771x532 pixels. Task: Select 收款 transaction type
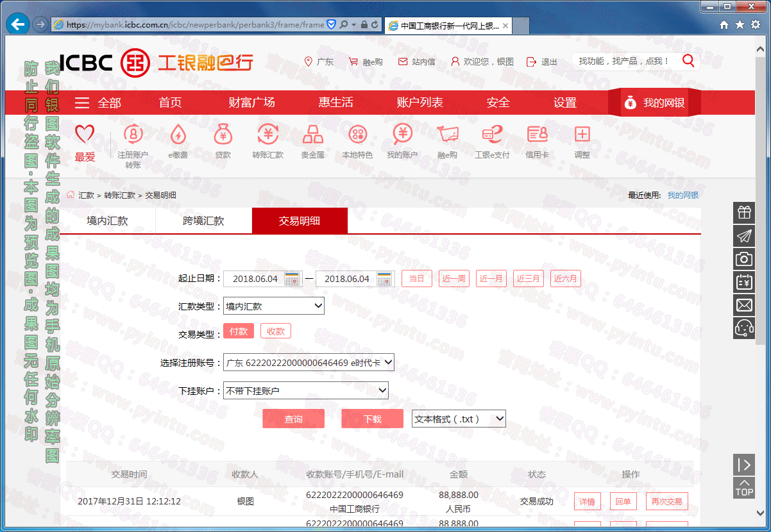click(276, 331)
